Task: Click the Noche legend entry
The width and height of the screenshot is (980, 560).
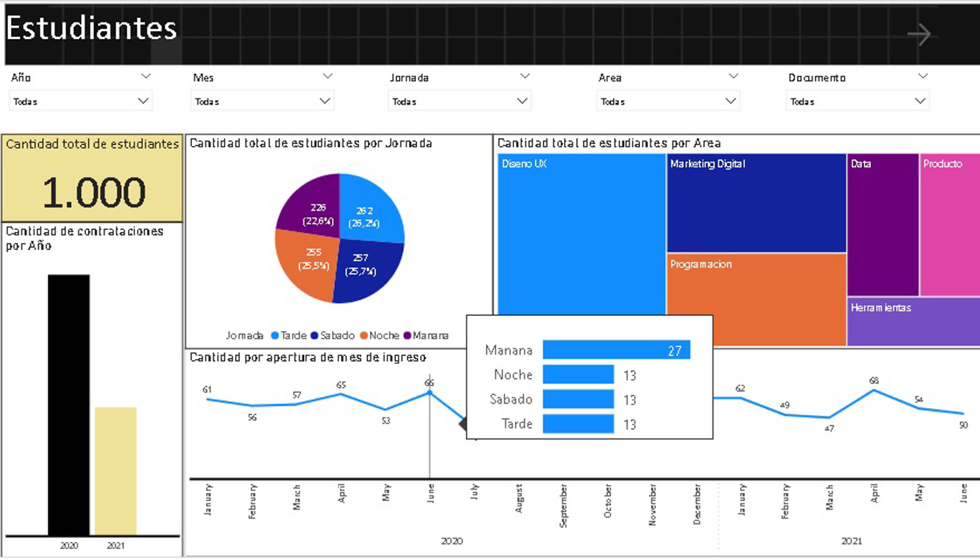Action: point(384,335)
